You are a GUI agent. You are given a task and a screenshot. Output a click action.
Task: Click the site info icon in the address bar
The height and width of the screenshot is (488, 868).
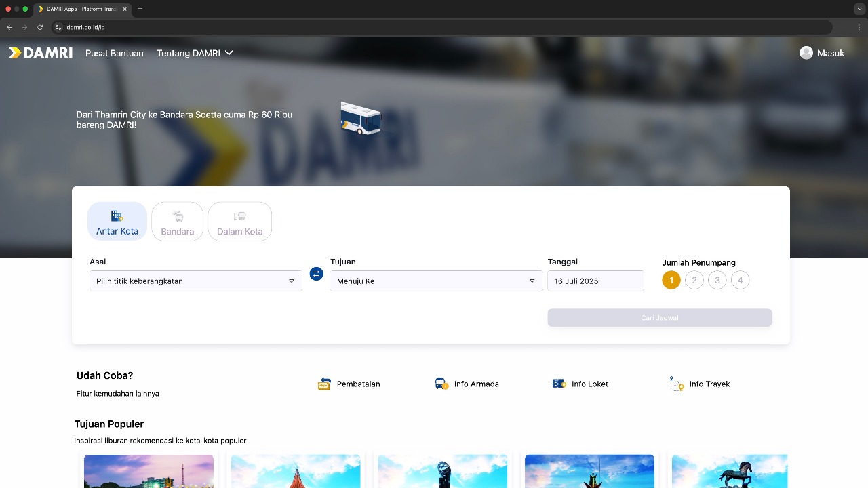58,27
